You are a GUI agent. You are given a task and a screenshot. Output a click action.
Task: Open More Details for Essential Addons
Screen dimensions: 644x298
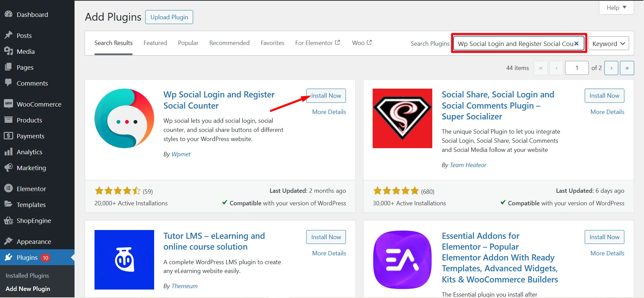(x=607, y=253)
